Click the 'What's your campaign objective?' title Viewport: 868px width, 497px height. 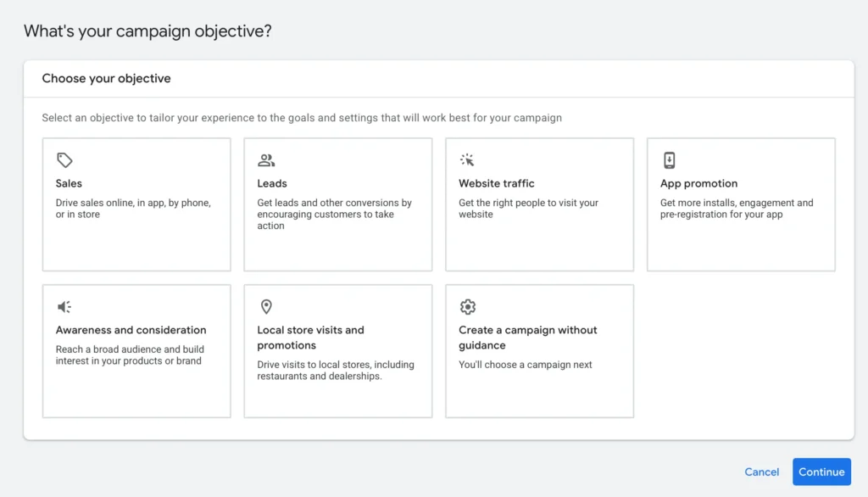click(147, 31)
